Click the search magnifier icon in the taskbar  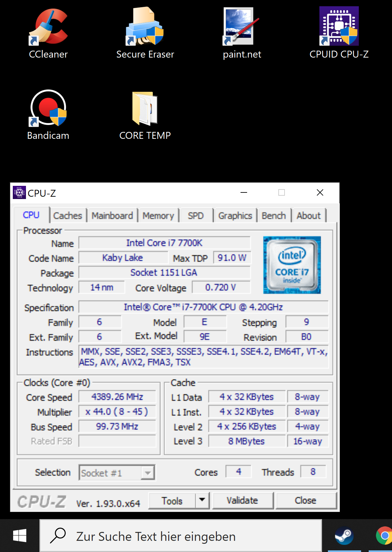click(x=58, y=536)
